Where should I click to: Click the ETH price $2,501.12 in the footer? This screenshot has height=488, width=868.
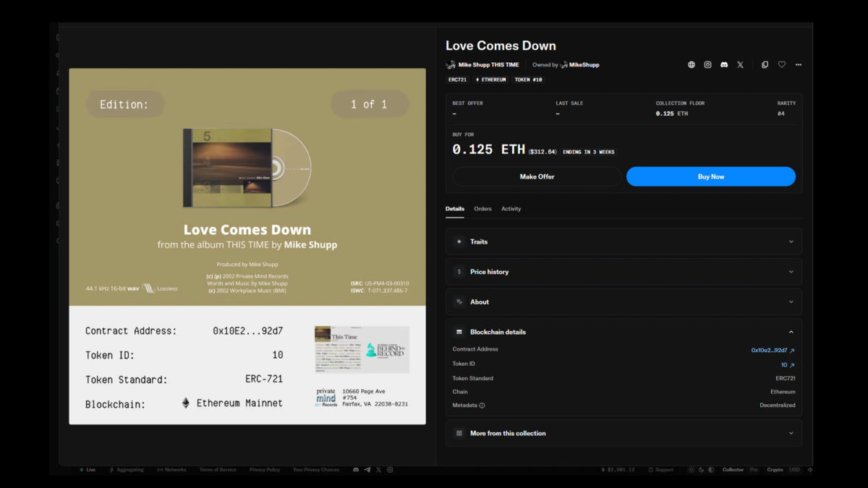[x=618, y=470]
